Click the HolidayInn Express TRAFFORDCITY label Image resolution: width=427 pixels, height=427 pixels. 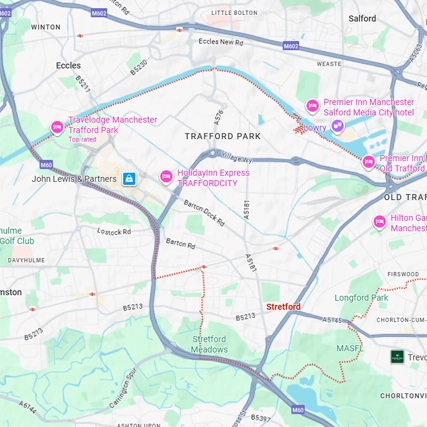pyautogui.click(x=213, y=178)
